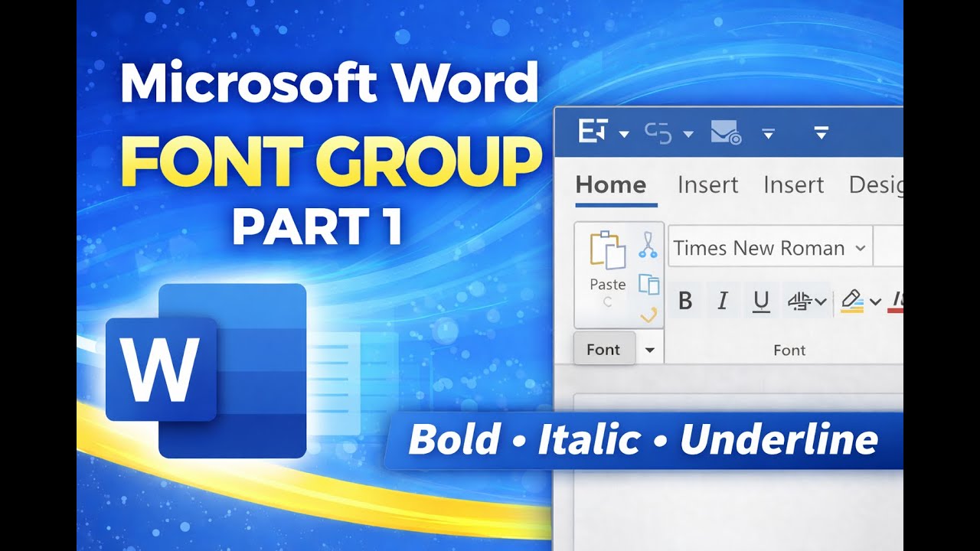Screen dimensions: 980x551
Task: Click the Paste text label
Action: tap(608, 284)
